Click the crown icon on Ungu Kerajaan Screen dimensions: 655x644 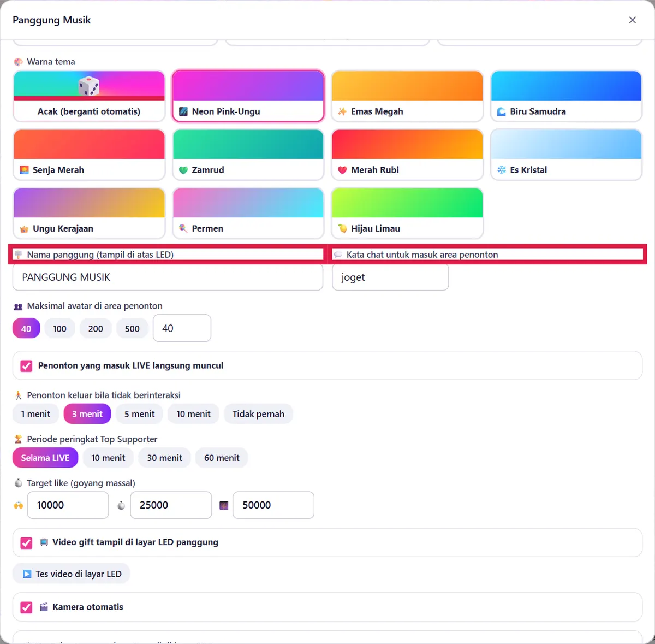point(24,229)
